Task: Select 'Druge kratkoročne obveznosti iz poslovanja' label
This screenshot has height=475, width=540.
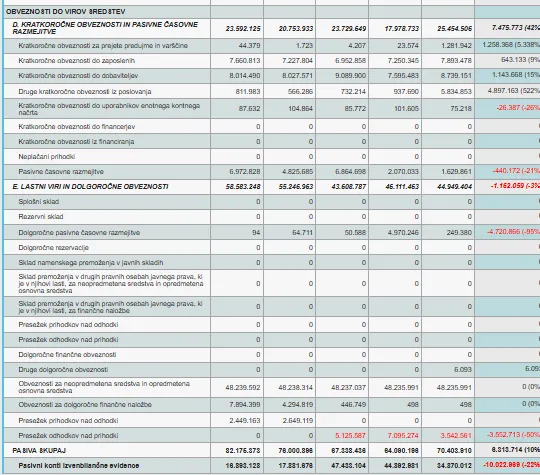Action: click(x=85, y=92)
